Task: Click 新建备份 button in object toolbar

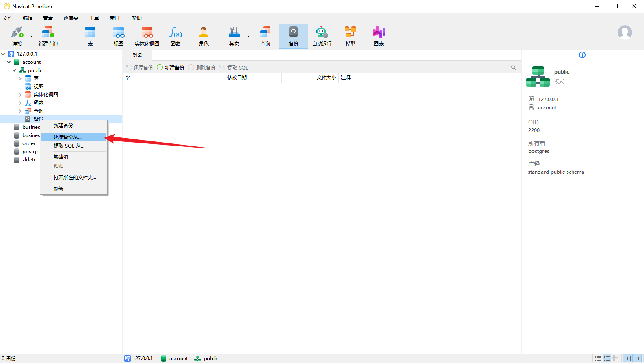Action: (x=171, y=67)
